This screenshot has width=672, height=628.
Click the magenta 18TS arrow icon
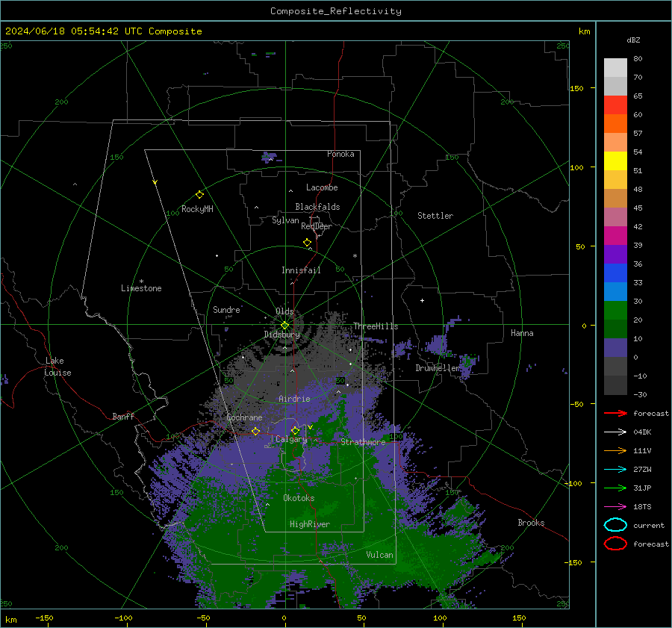coord(615,507)
